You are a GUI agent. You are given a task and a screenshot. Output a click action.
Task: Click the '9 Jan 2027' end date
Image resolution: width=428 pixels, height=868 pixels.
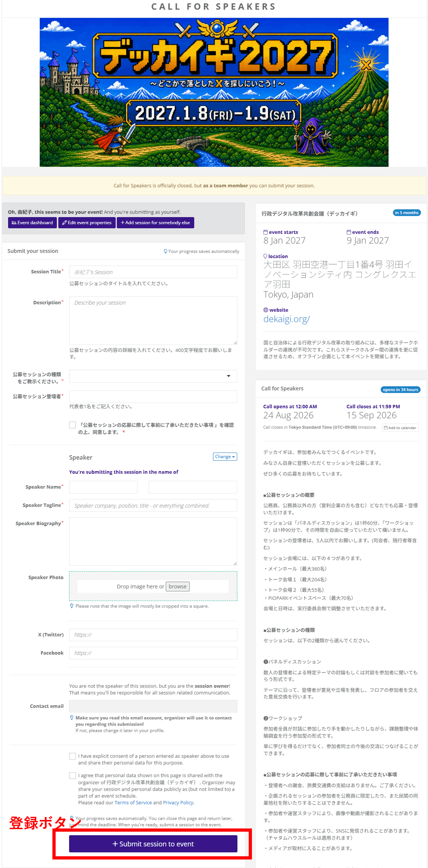click(368, 241)
